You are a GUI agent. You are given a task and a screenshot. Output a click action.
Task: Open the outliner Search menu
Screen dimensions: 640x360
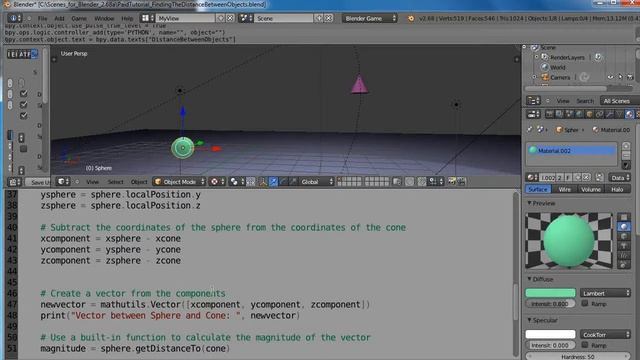point(585,101)
